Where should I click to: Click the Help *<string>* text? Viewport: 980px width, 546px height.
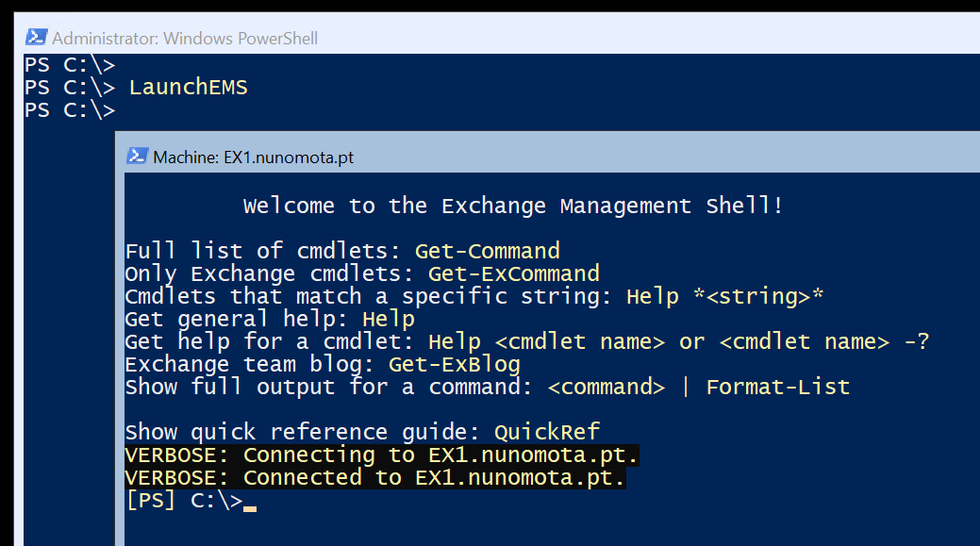point(724,296)
